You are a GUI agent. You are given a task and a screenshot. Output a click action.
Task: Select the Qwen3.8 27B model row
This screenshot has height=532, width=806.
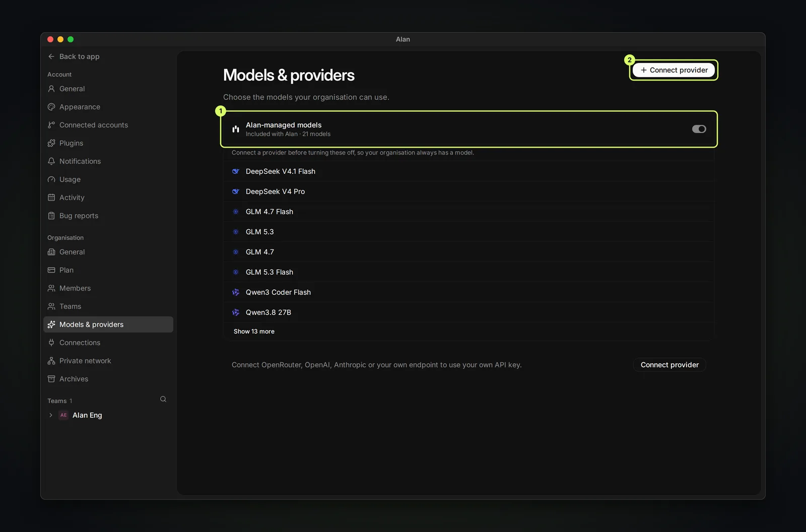[469, 312]
